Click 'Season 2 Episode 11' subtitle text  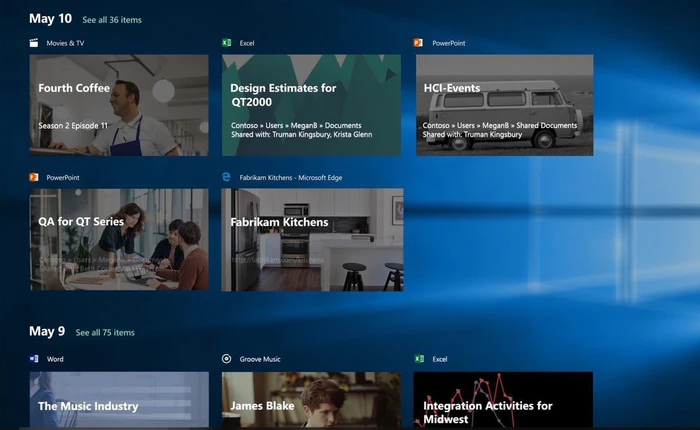pyautogui.click(x=73, y=126)
